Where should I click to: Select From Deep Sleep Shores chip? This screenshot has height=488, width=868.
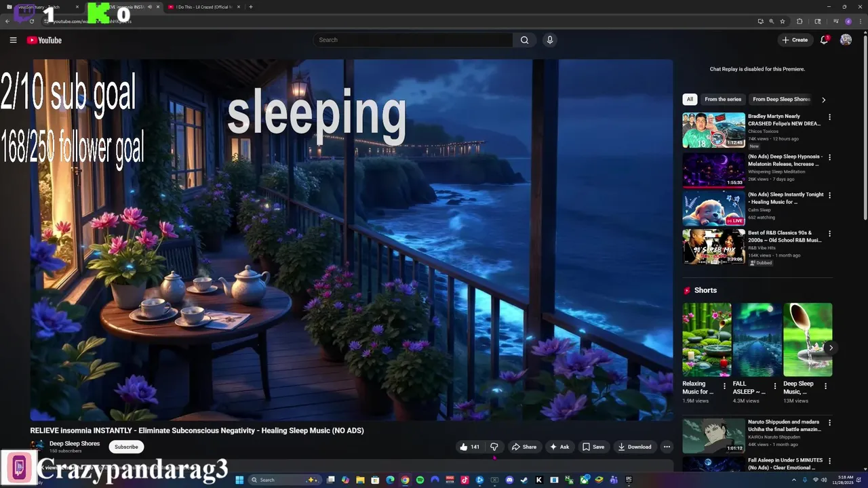781,99
